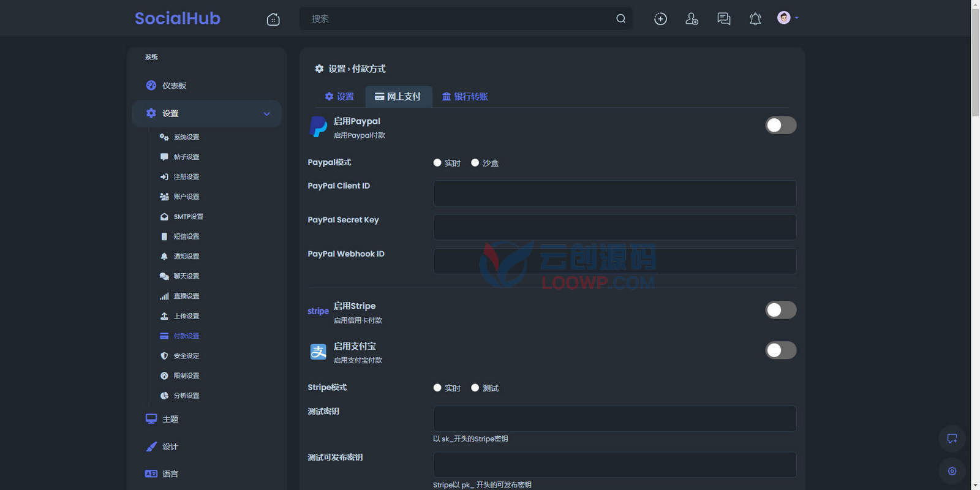Image resolution: width=980 pixels, height=490 pixels.
Task: Click the Stripe logo icon
Action: 318,311
